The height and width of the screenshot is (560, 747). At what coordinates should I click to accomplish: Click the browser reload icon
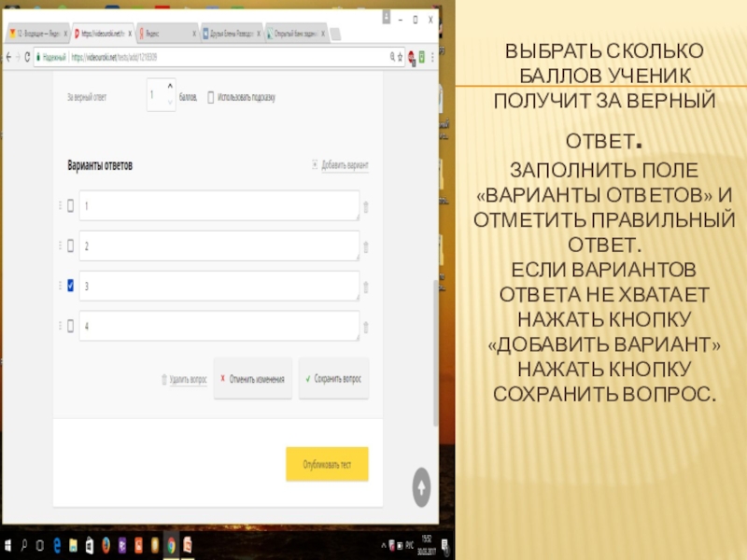click(27, 57)
